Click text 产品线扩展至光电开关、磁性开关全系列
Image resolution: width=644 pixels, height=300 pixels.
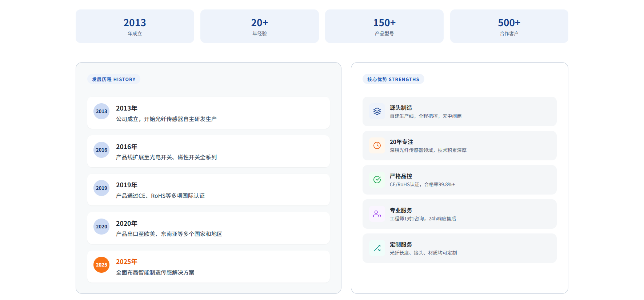click(166, 157)
